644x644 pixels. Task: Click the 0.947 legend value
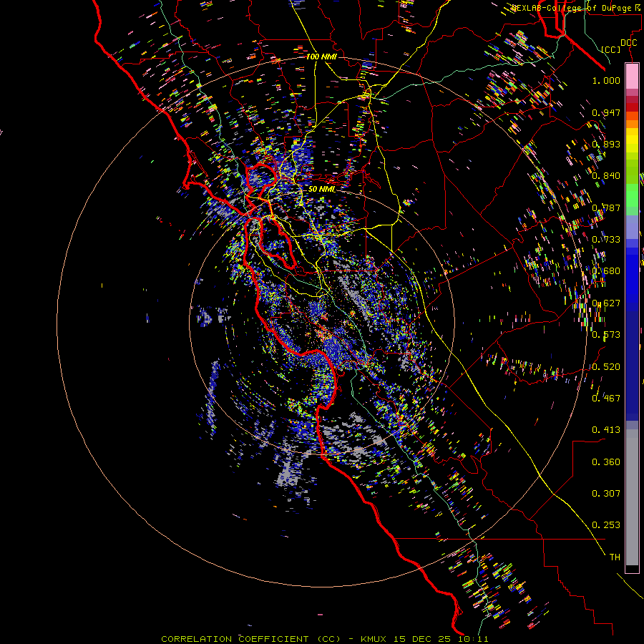pyautogui.click(x=606, y=112)
